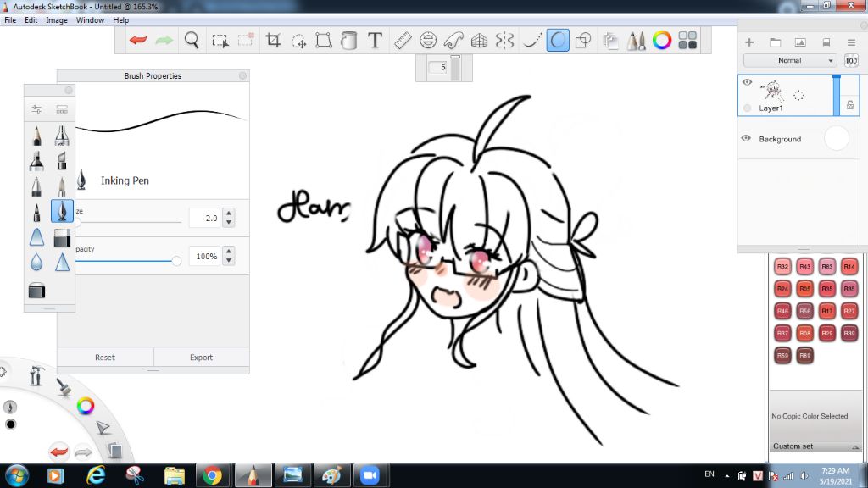Select the Pencil brush in brush palette
Viewport: 868px width, 488px height.
pyautogui.click(x=36, y=136)
